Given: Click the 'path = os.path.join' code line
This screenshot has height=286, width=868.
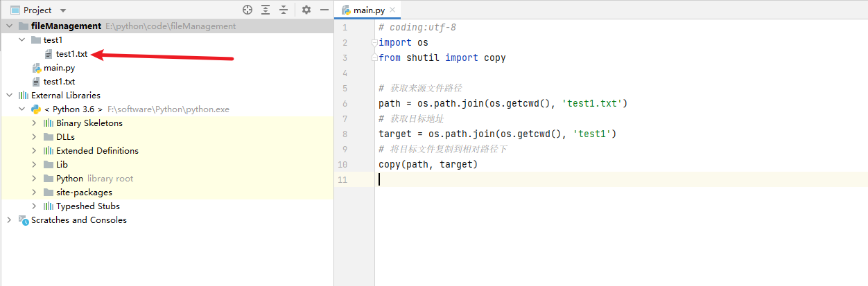Looking at the screenshot, I should tap(503, 104).
